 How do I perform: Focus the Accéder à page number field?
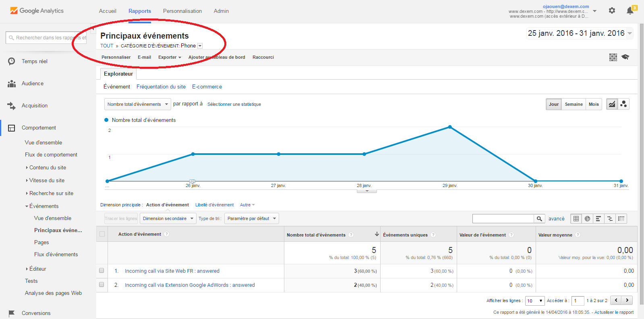[578, 300]
